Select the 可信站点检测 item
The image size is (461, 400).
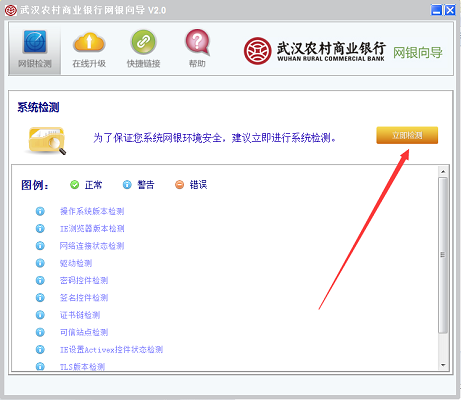point(84,332)
